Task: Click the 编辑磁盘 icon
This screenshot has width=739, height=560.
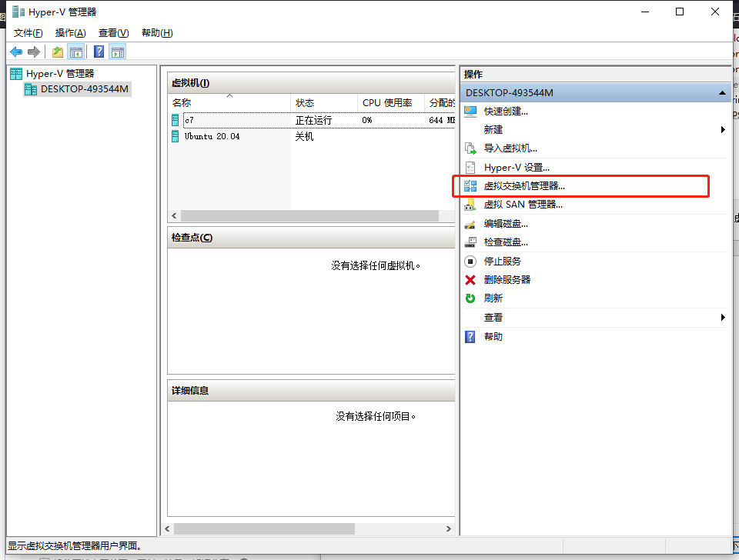Action: (x=470, y=224)
